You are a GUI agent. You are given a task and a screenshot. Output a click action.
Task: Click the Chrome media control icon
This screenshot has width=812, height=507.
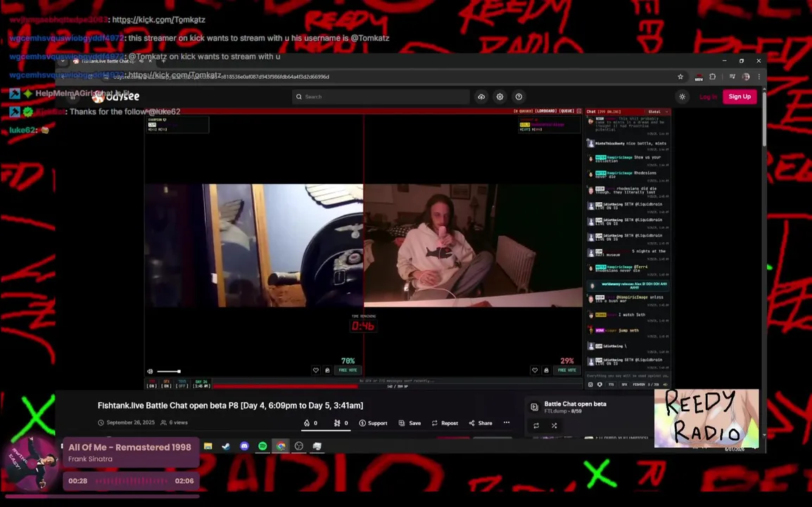pyautogui.click(x=732, y=77)
